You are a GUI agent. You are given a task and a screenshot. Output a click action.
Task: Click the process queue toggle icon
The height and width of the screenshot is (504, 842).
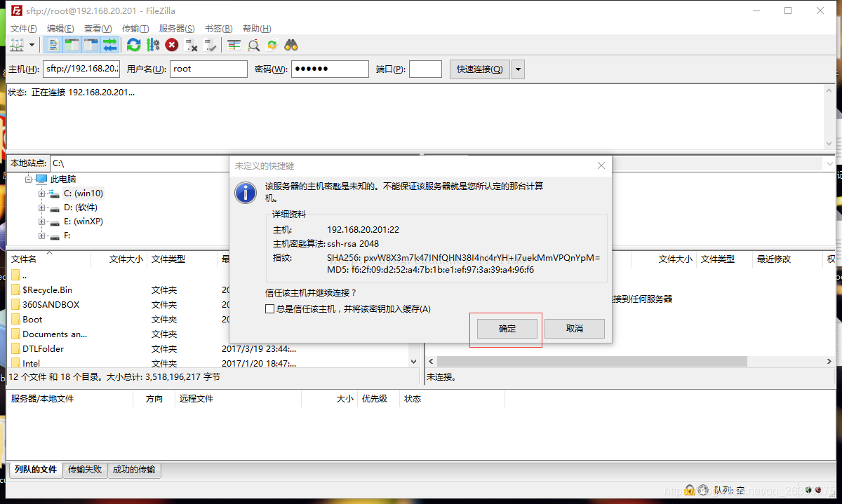(152, 45)
